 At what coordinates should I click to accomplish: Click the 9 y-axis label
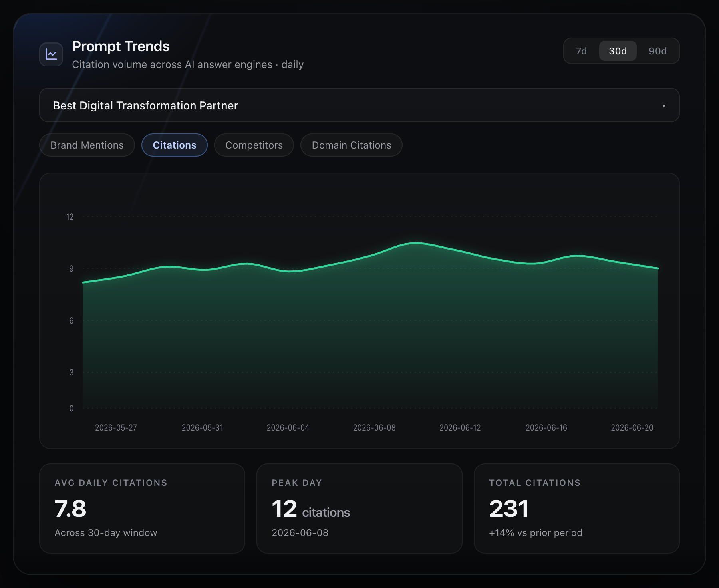click(72, 268)
